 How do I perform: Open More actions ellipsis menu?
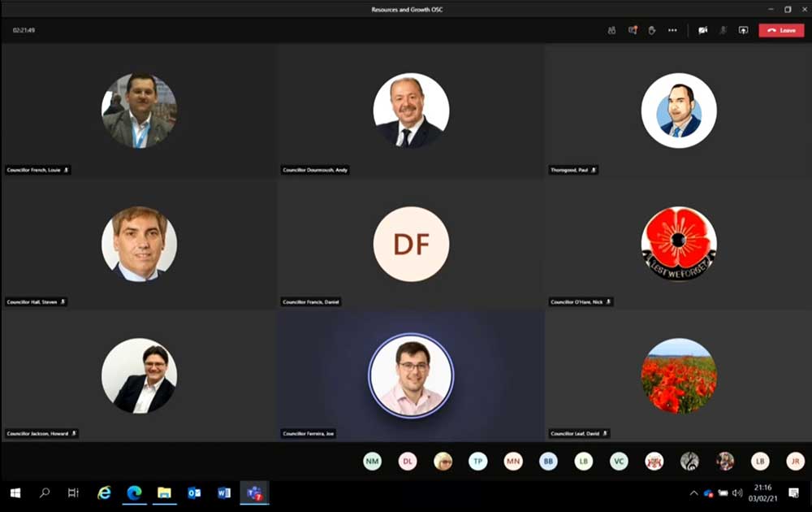tap(672, 30)
